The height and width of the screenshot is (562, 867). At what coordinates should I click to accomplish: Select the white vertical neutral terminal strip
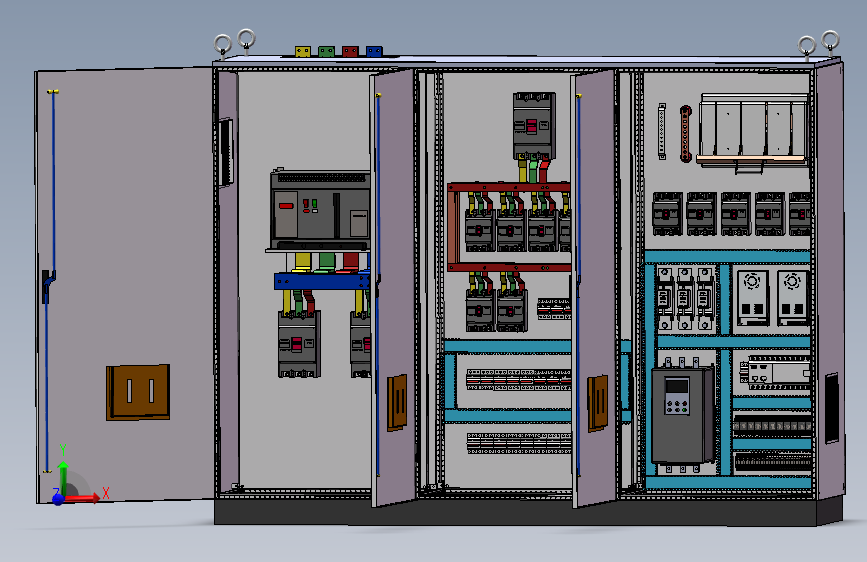pos(662,131)
